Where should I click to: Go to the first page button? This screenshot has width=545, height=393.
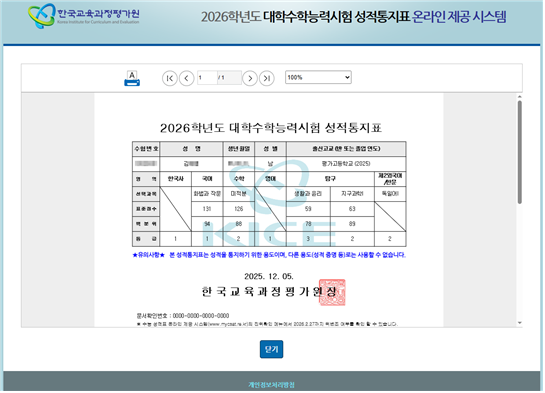[170, 79]
